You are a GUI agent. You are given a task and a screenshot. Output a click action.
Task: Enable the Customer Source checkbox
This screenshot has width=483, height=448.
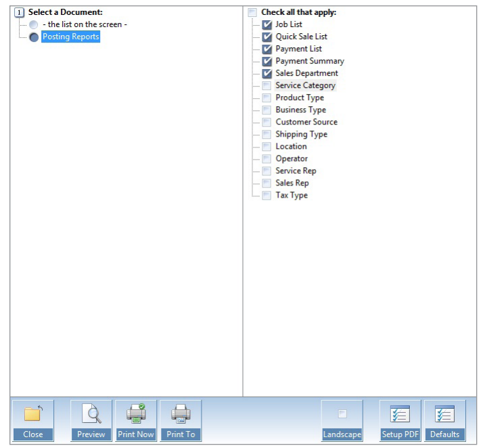point(267,122)
